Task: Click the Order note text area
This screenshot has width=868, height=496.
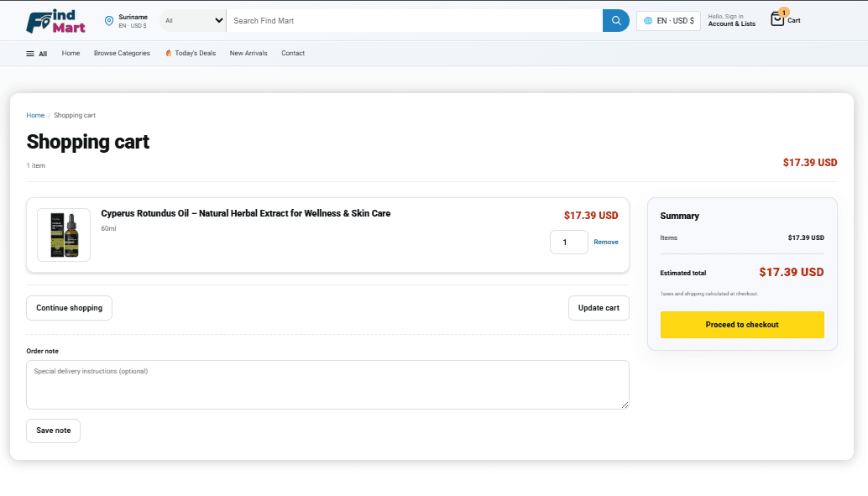Action: 327,384
